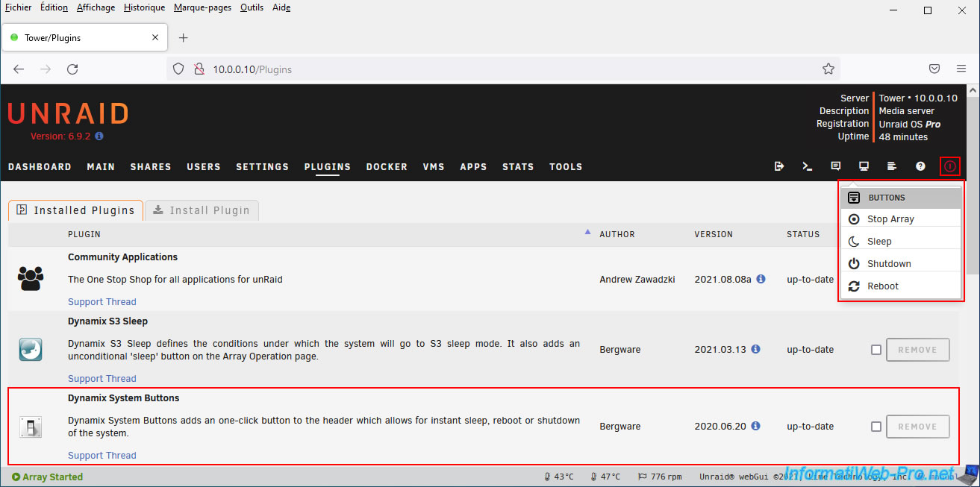The height and width of the screenshot is (487, 980).
Task: Select Stop Array from Buttons menu
Action: click(x=890, y=219)
